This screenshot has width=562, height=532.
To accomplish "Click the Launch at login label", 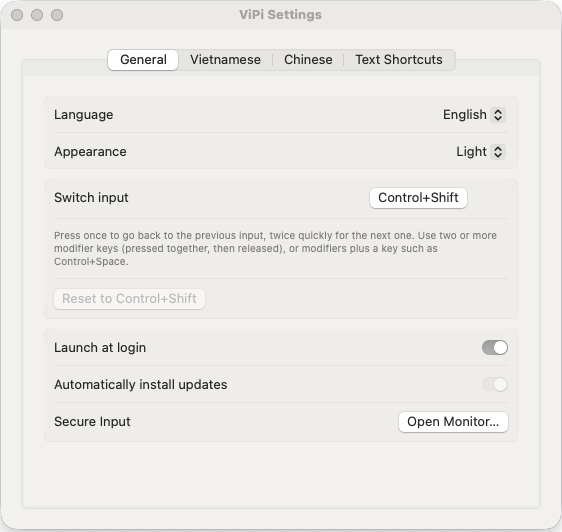I will click(100, 347).
